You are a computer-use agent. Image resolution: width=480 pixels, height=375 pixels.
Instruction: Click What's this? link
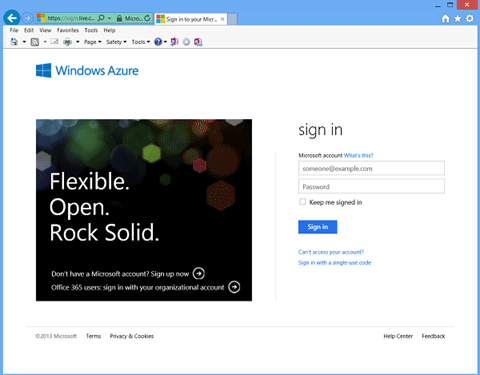[358, 155]
